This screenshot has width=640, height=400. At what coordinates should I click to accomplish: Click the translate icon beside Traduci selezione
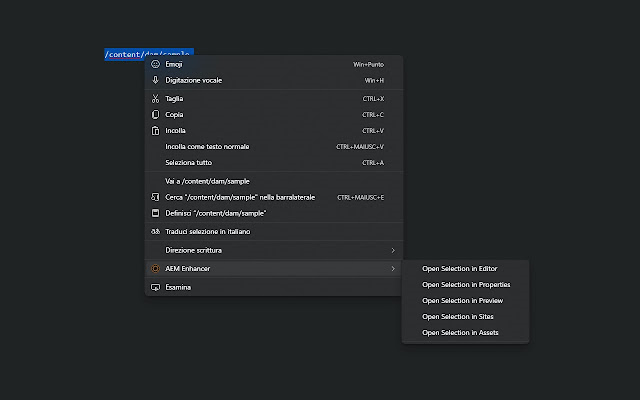pyautogui.click(x=155, y=231)
